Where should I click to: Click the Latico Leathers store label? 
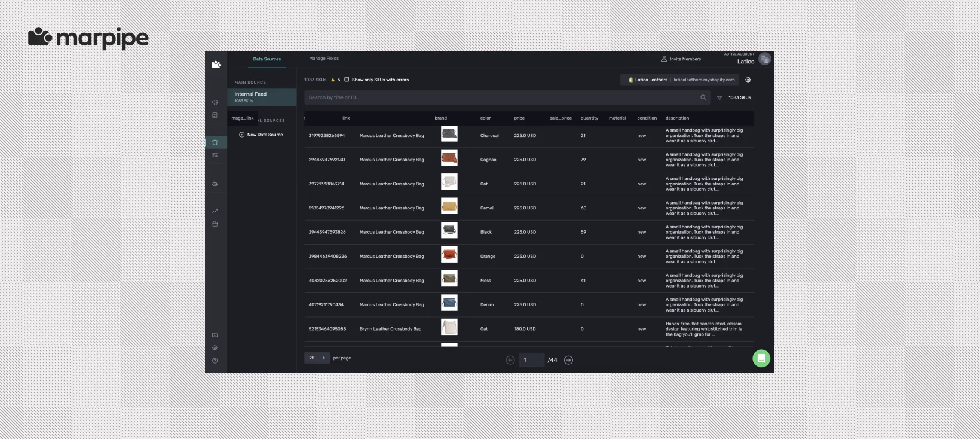click(x=651, y=80)
